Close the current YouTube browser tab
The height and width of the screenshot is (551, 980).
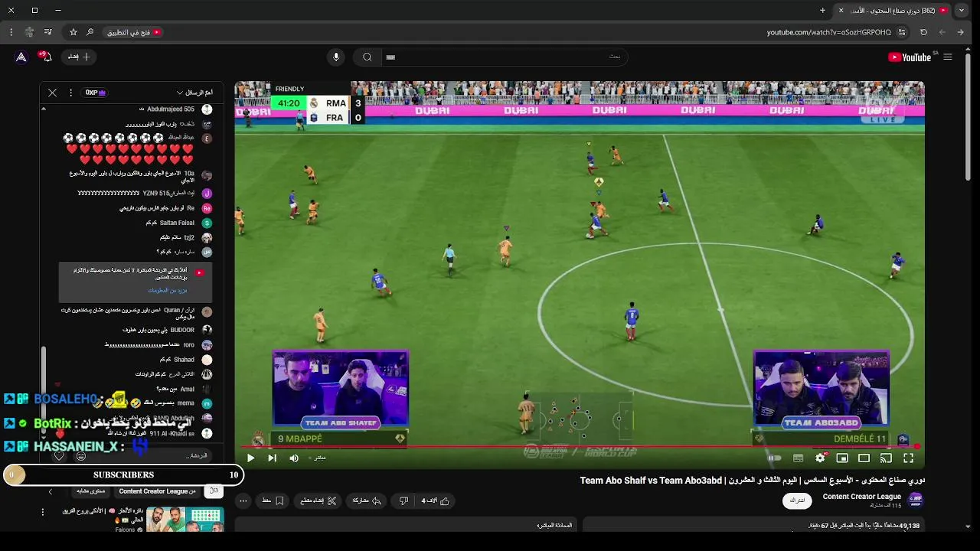[841, 11]
